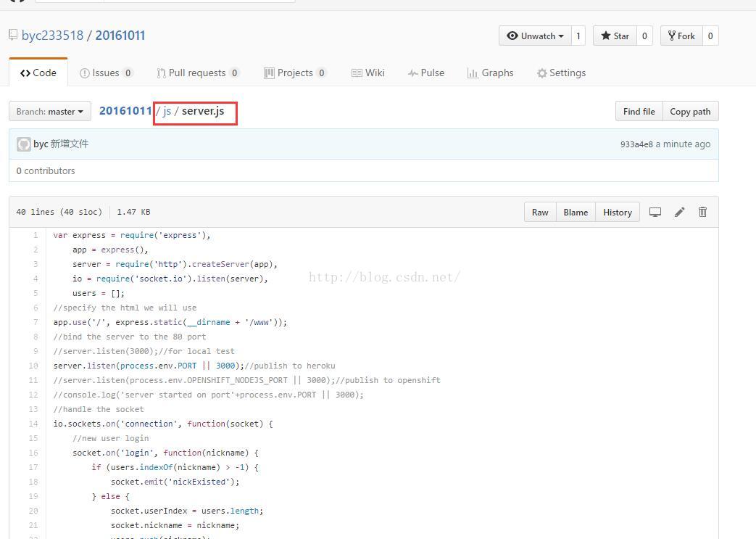Open the watchers count beside Unwatch
This screenshot has width=756, height=539.
(x=578, y=36)
